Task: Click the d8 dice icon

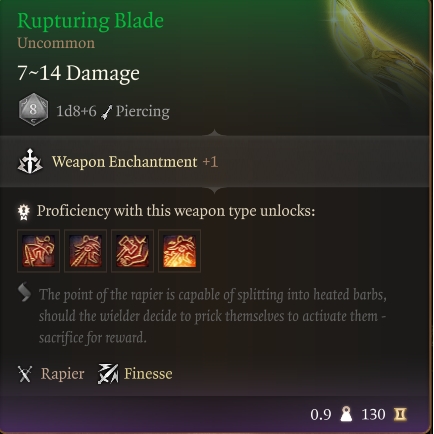Action: coord(33,110)
